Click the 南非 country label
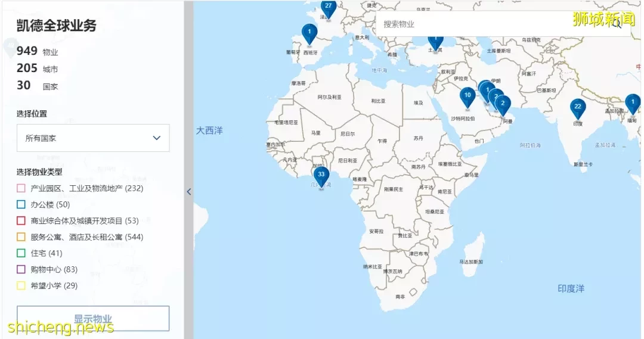This screenshot has width=644, height=339. (400, 296)
